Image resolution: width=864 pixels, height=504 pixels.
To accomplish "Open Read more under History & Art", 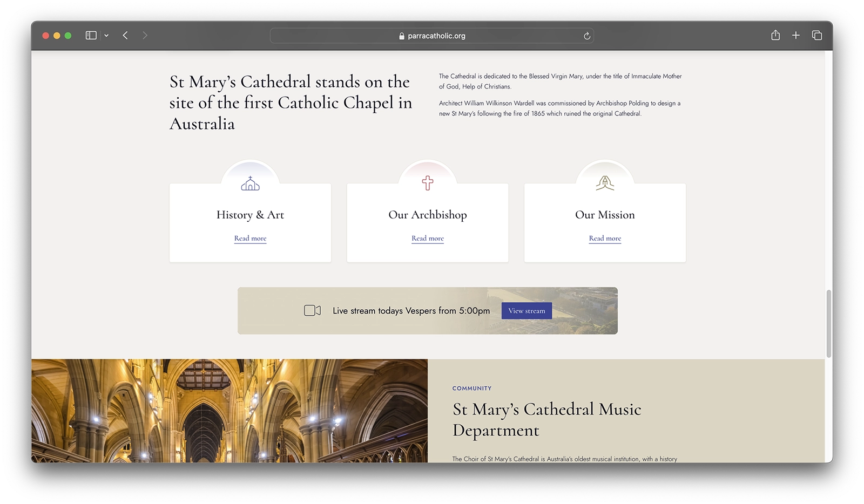I will coord(250,239).
